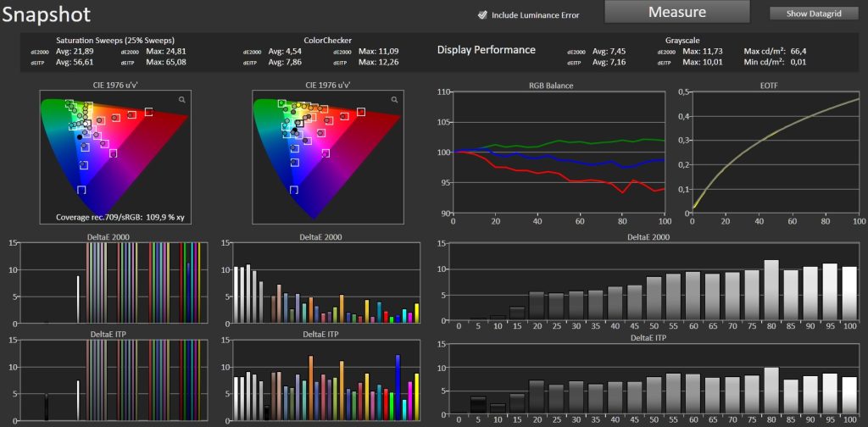
Task: Click the blue bar in ColorChecker DeltaE ITP chart
Action: 398,388
